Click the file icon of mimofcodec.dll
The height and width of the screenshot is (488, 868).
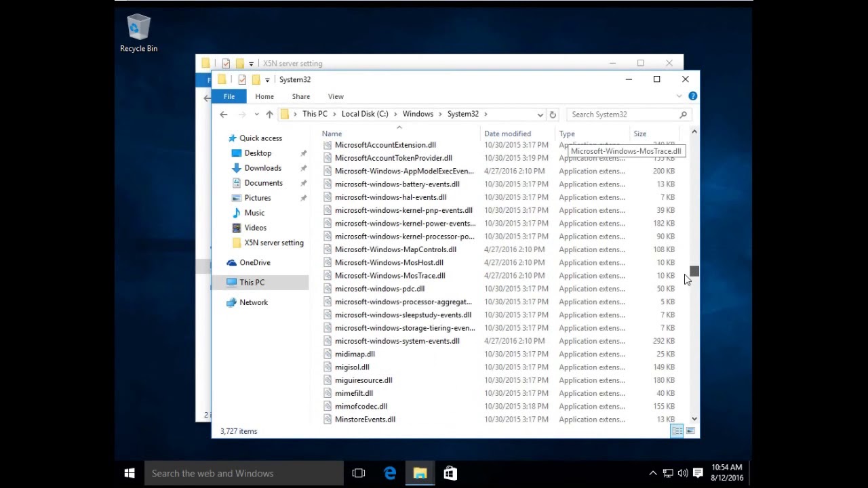pyautogui.click(x=328, y=407)
